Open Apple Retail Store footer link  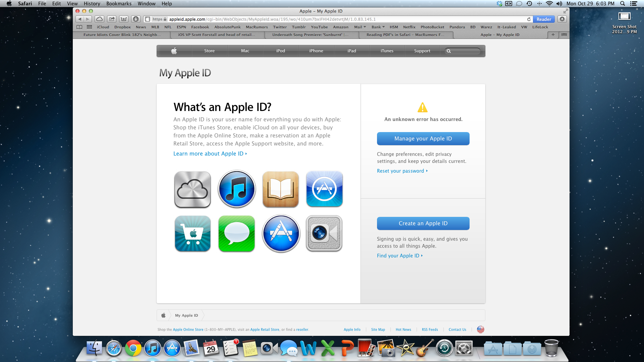point(265,330)
